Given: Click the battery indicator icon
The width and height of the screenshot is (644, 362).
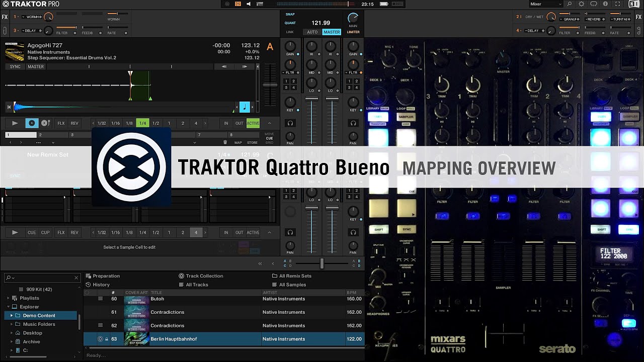Looking at the screenshot, I should coord(385,4).
